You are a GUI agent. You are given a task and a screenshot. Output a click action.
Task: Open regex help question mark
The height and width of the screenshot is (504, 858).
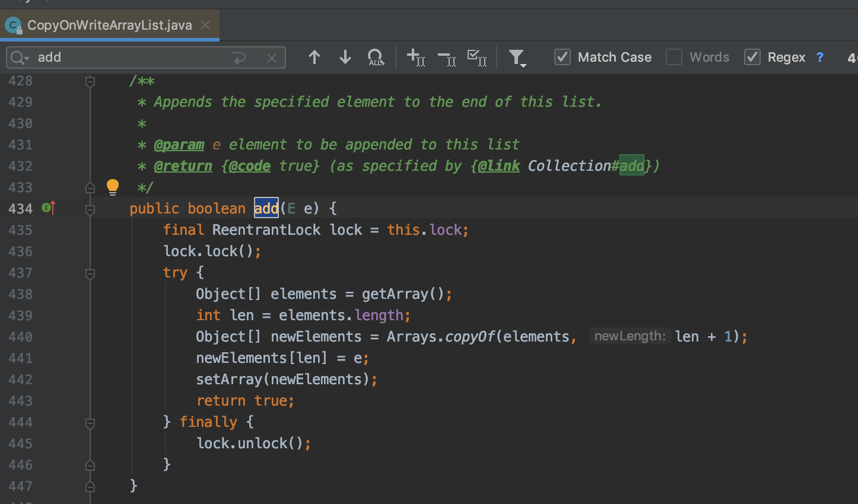click(x=820, y=58)
